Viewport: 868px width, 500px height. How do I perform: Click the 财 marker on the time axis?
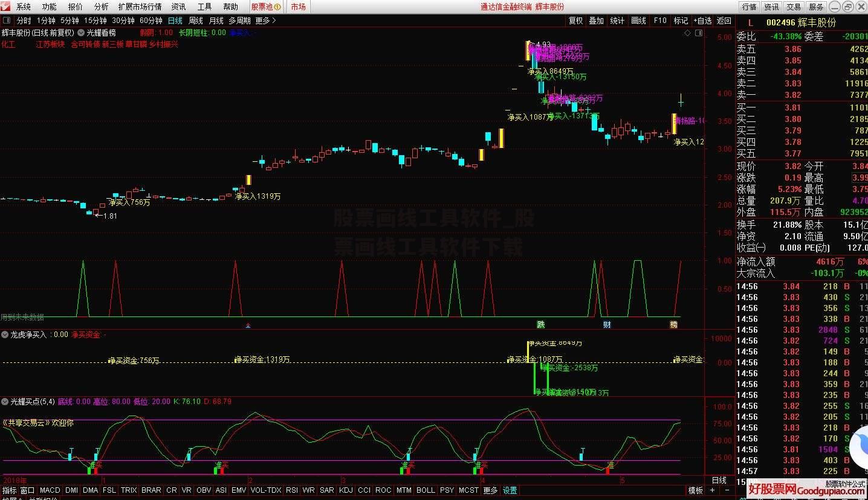point(607,325)
